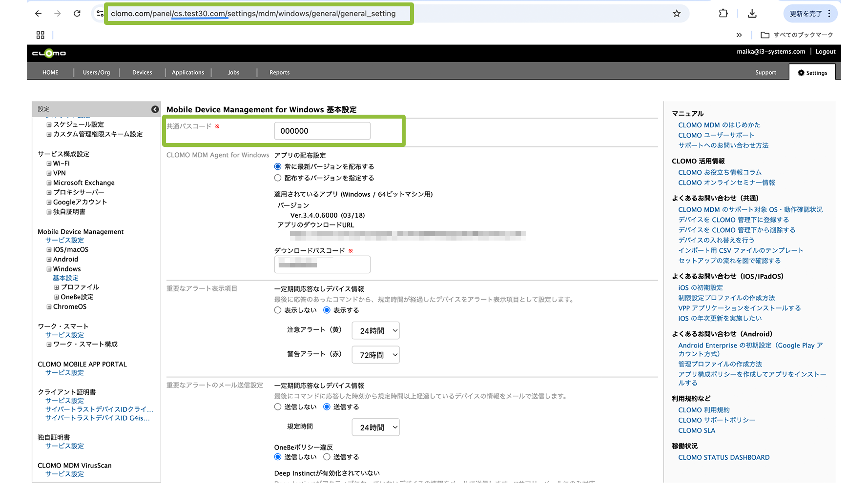Image resolution: width=868 pixels, height=488 pixels.
Task: Select 常に最新バージョンを配布する radio
Action: 278,166
